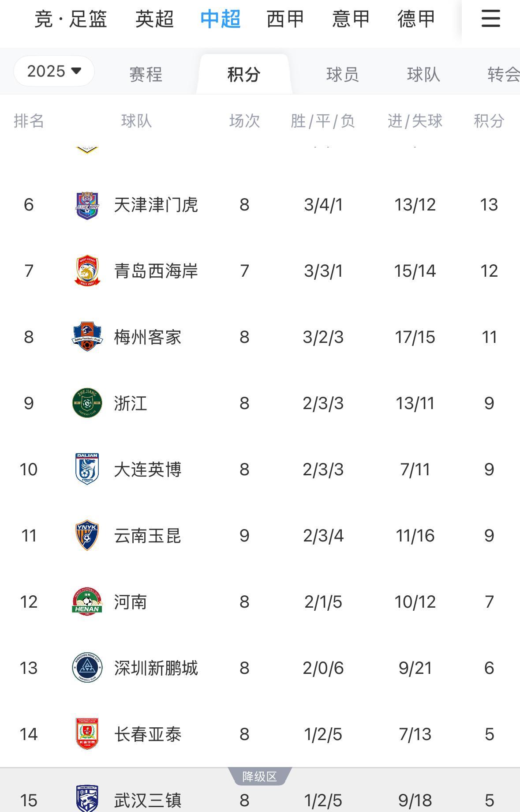Tap the 天津津门虎 team logo

click(x=87, y=205)
